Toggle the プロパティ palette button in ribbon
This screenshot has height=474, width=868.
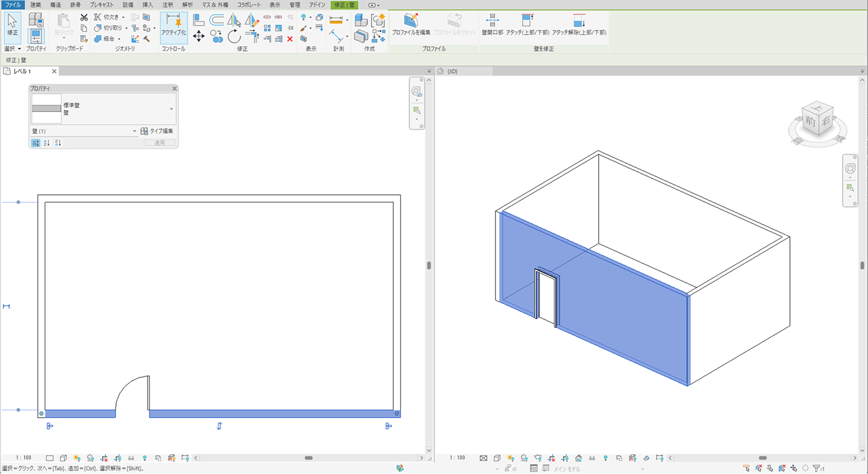[x=36, y=36]
